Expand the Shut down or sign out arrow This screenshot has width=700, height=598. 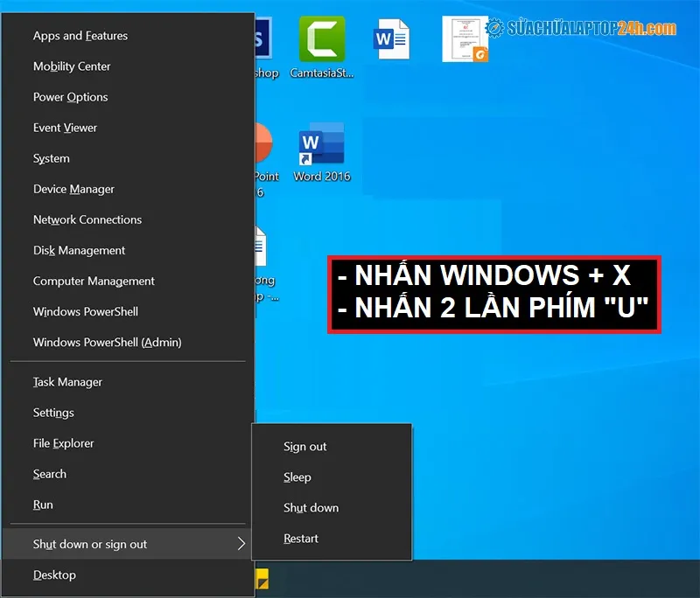(x=241, y=544)
